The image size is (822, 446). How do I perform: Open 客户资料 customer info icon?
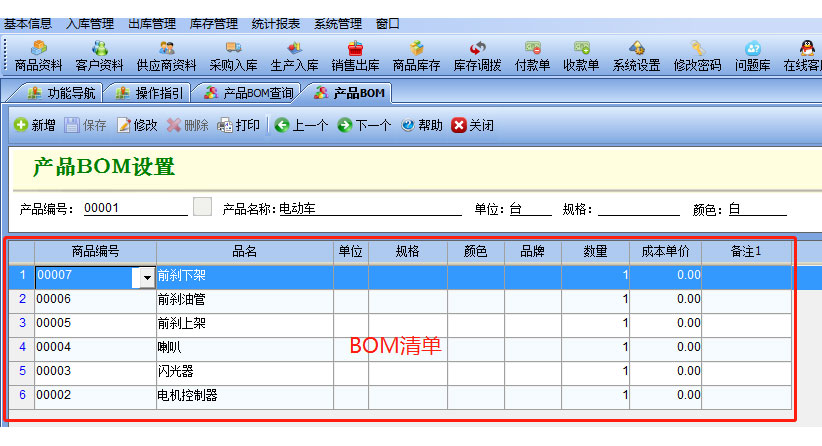[100, 56]
